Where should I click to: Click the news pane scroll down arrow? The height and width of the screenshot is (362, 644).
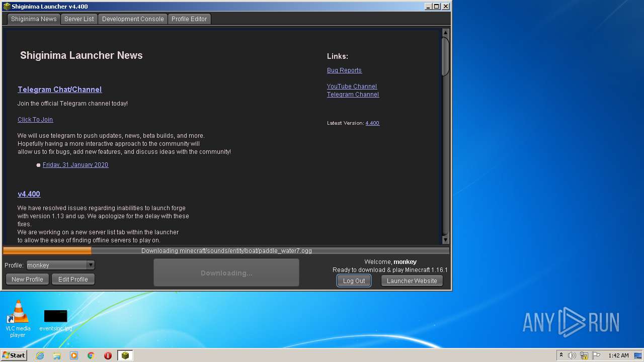pyautogui.click(x=445, y=240)
